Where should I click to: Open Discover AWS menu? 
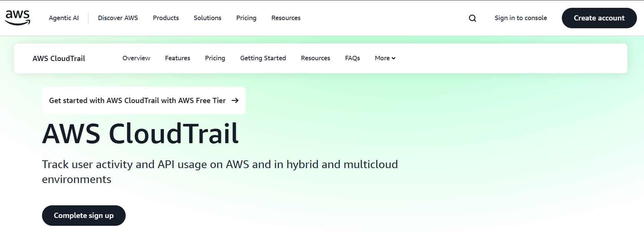(118, 18)
